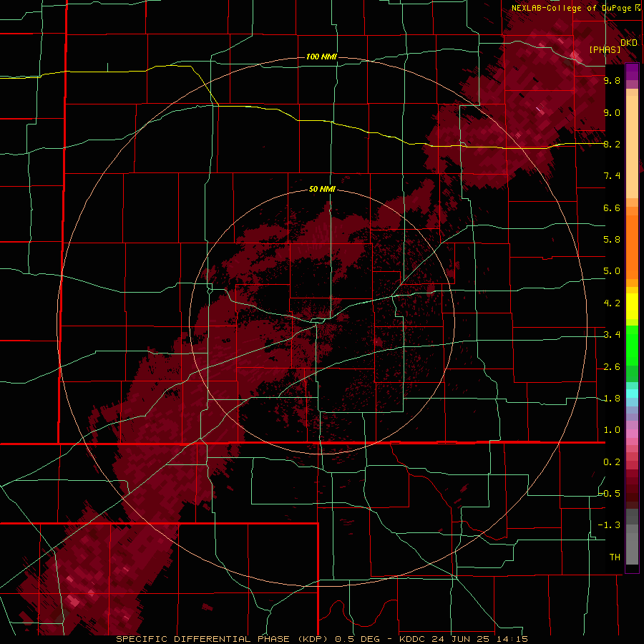Click the 2.6 legend value

(x=612, y=367)
